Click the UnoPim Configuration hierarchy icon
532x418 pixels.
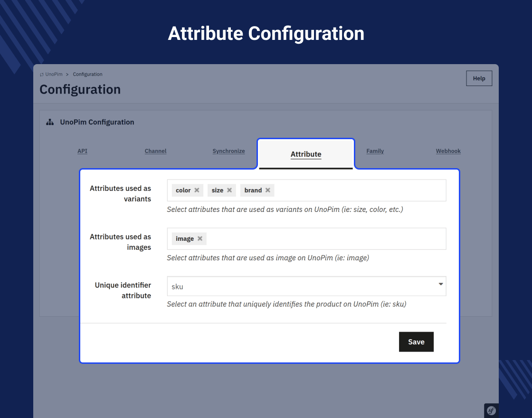point(50,122)
